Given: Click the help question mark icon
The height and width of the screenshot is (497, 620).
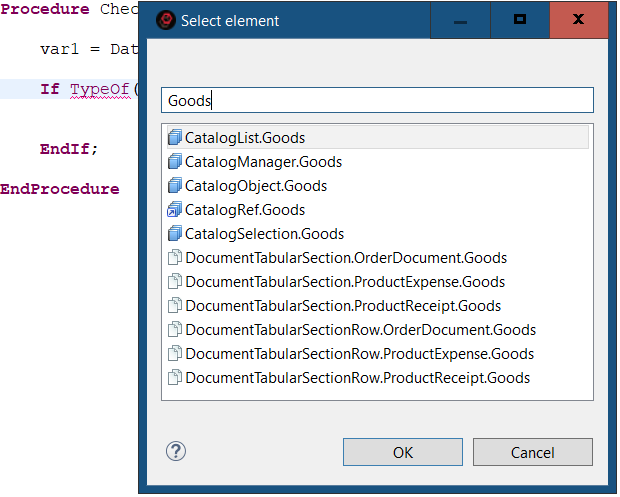Looking at the screenshot, I should click(176, 451).
